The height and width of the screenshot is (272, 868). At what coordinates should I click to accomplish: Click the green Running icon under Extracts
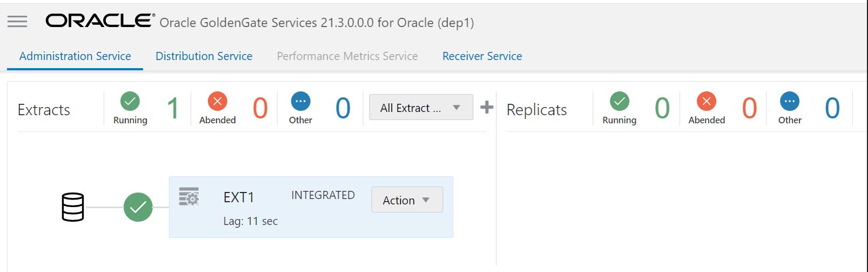click(130, 101)
